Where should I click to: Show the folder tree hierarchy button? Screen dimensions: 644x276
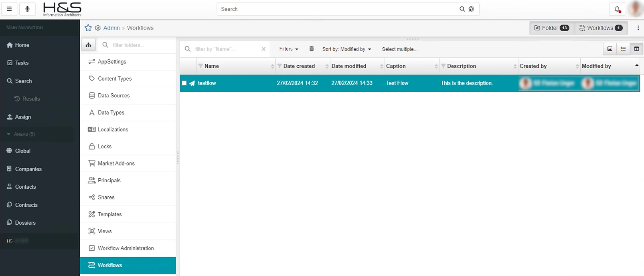[89, 45]
